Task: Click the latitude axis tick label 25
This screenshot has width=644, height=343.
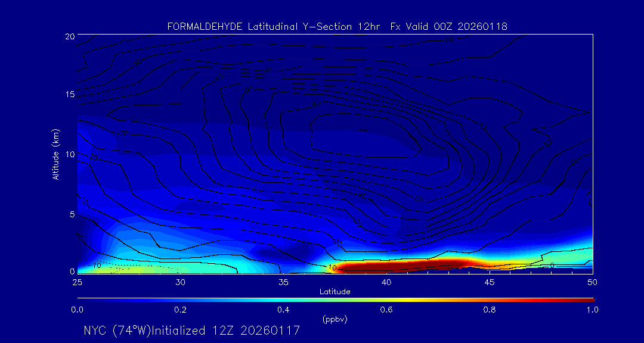Action: (x=77, y=282)
